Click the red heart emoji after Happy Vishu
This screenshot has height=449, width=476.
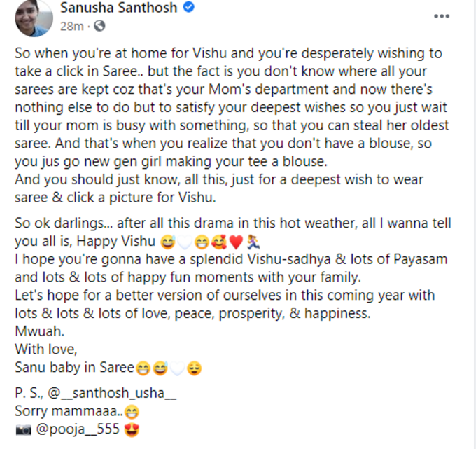pos(236,242)
